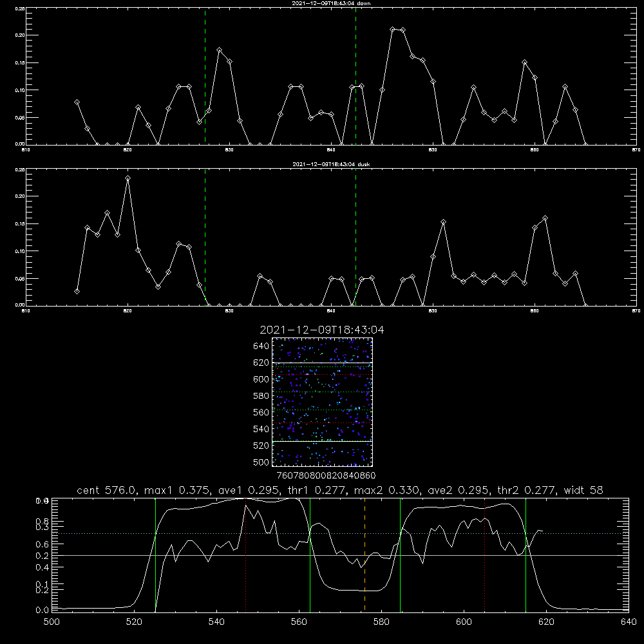Click the highest peak diamond in dusk plot
The height and width of the screenshot is (644, 644).
(x=128, y=178)
